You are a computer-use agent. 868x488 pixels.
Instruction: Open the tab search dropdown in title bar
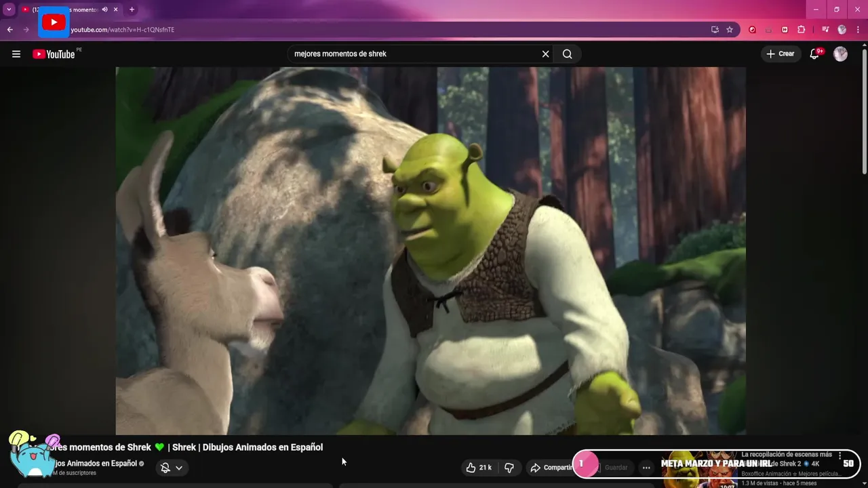[x=9, y=9]
